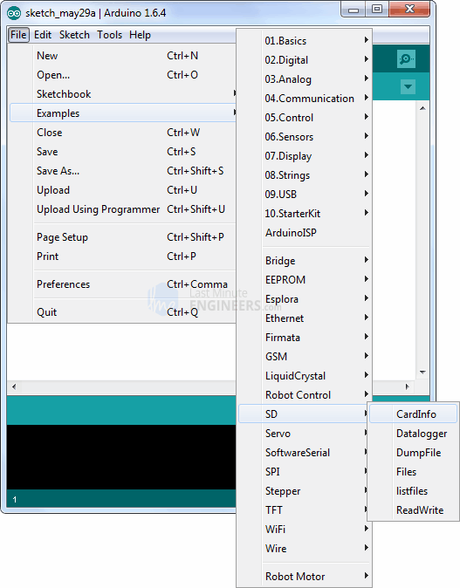
Task: Expand the Robot Motor library examples
Action: [x=305, y=576]
